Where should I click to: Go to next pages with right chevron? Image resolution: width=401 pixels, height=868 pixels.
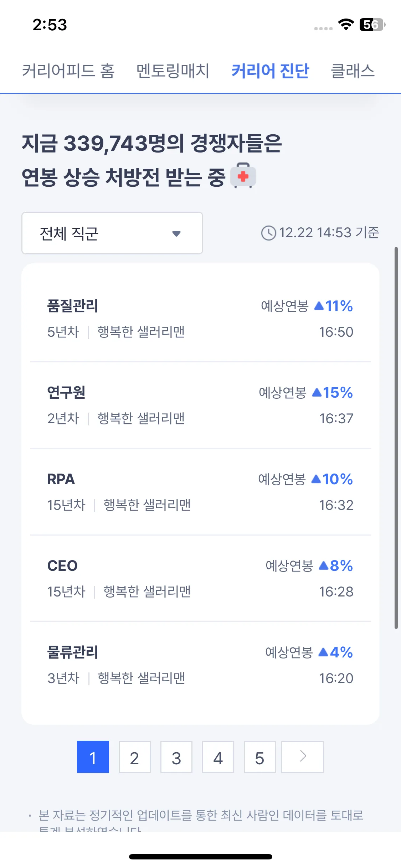pos(303,757)
